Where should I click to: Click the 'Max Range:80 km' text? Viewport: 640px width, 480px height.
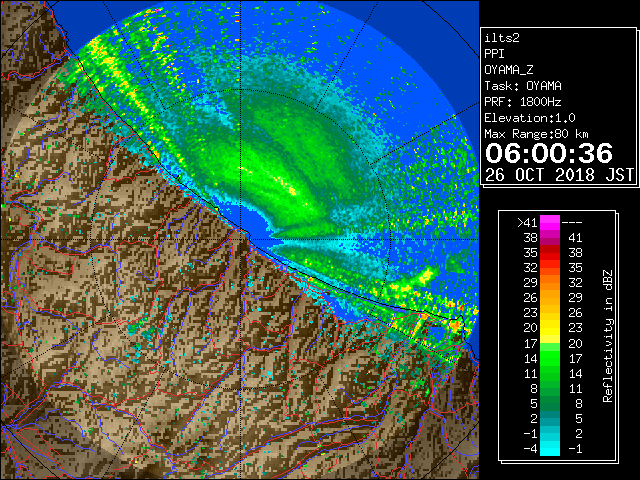[536, 134]
